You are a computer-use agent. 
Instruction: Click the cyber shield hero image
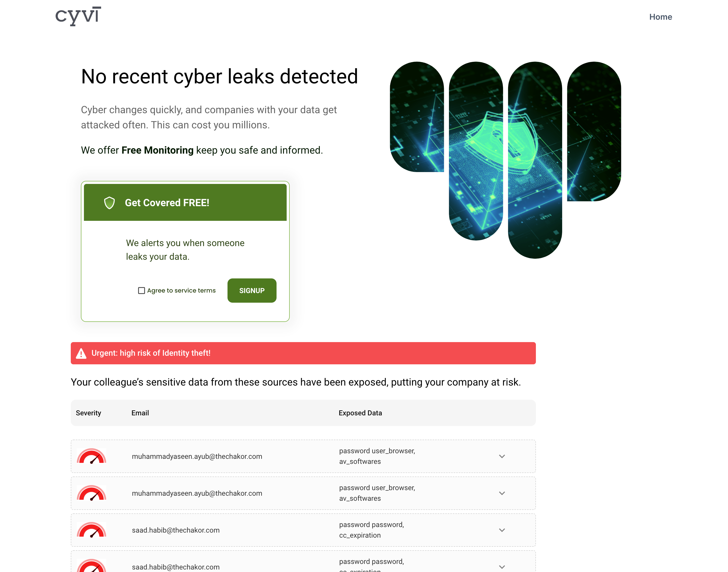tap(505, 160)
